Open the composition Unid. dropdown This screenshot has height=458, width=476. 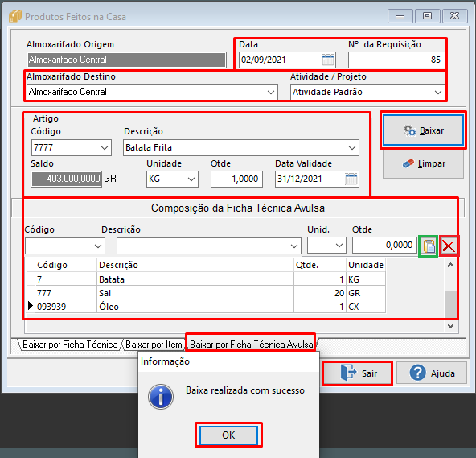(x=339, y=246)
